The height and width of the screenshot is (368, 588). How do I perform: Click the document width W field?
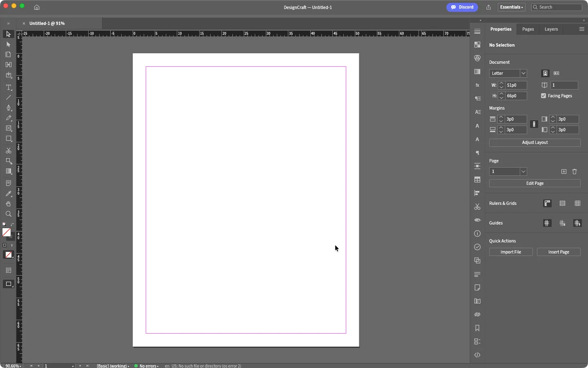pos(517,85)
